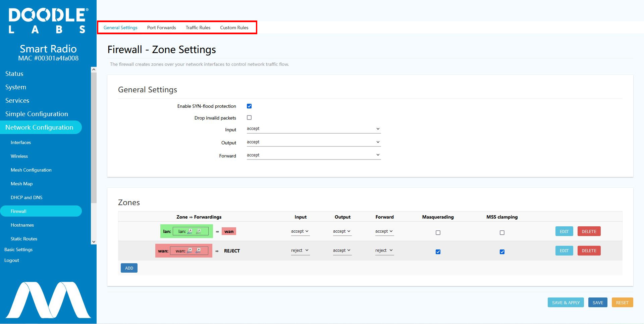Click the first interface icon in lan zone

point(190,231)
